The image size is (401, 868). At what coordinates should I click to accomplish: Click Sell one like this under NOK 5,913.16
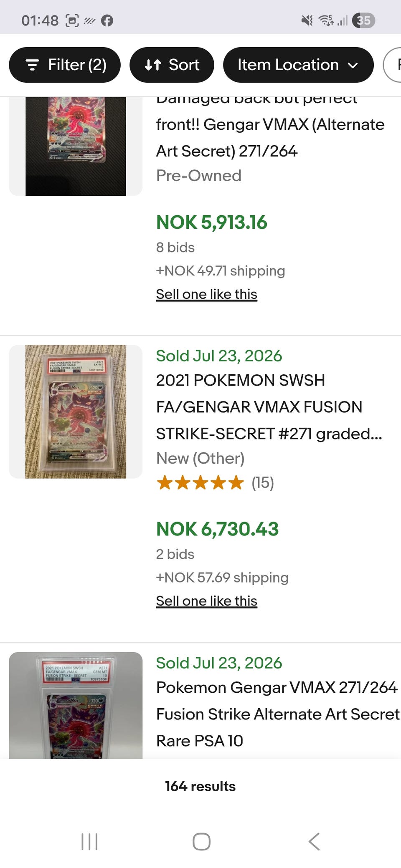click(206, 294)
